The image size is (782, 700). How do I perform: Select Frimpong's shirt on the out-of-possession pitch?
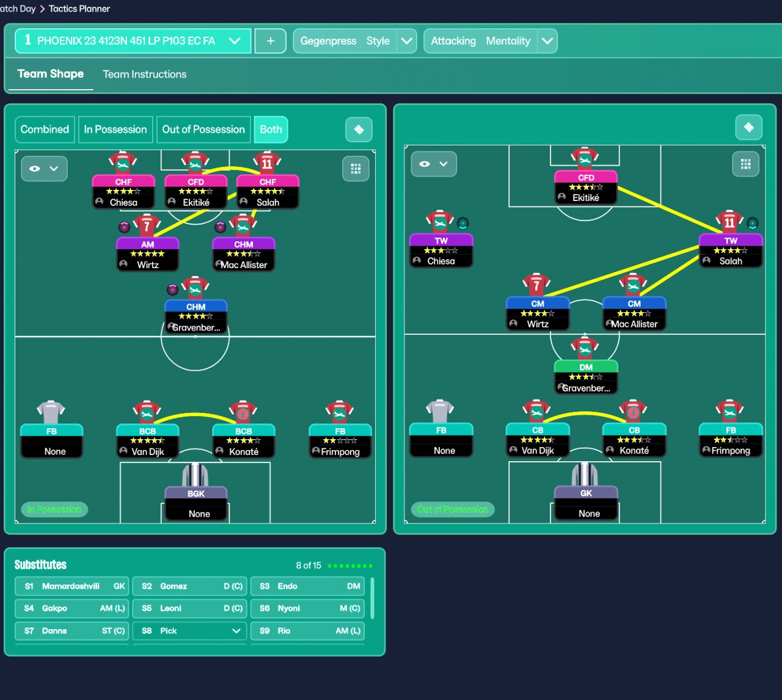click(x=730, y=412)
